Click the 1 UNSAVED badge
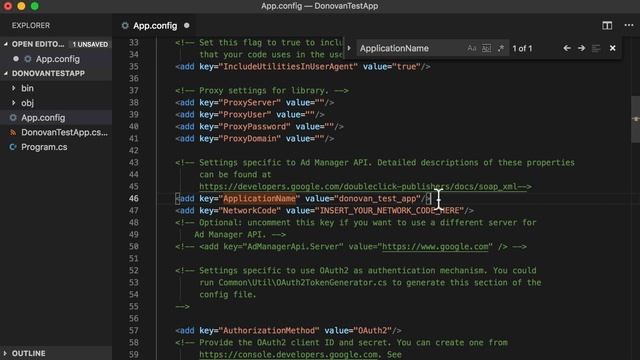640x360 pixels. (90, 44)
